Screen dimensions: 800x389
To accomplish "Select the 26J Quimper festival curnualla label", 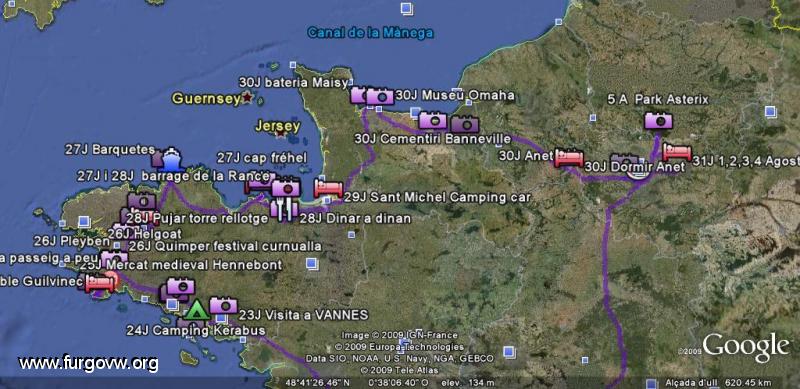I will (225, 246).
